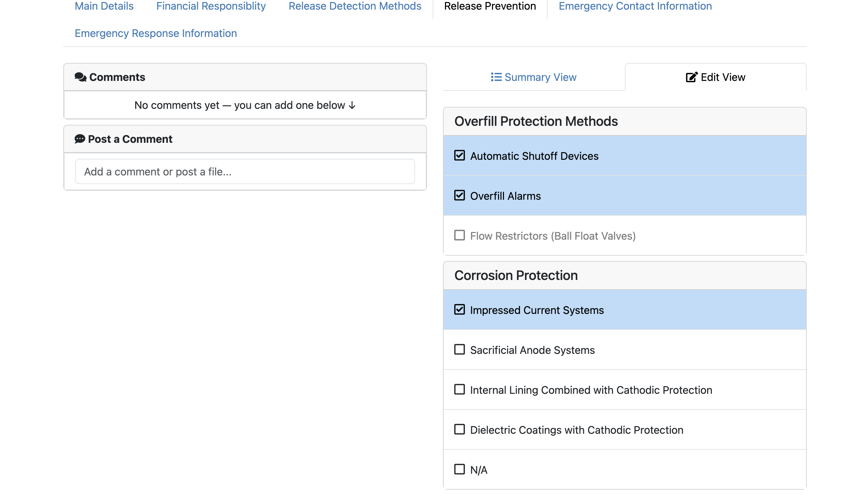Click the Comments speech bubbles icon
The height and width of the screenshot is (498, 868).
80,77
